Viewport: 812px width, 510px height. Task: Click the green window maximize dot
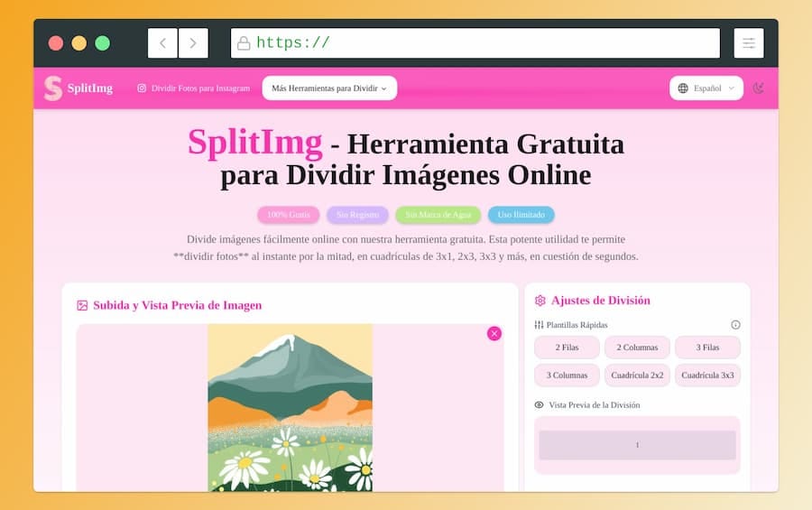coord(103,43)
